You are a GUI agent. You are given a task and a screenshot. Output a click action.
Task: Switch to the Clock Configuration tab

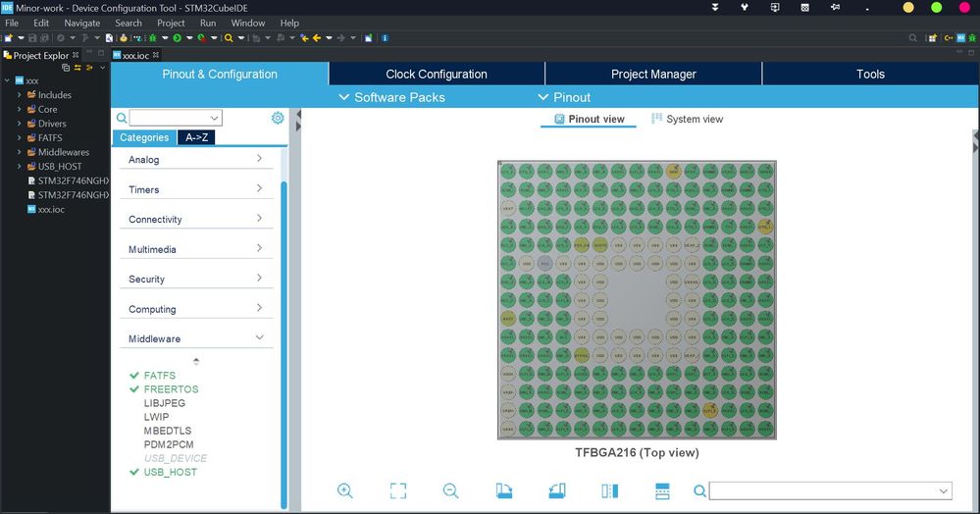click(x=437, y=74)
